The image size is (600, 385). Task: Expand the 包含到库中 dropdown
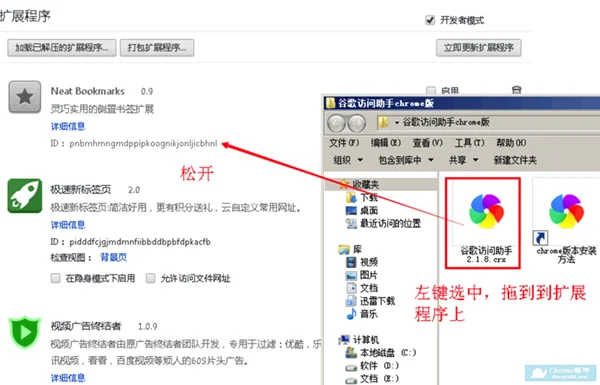(406, 160)
